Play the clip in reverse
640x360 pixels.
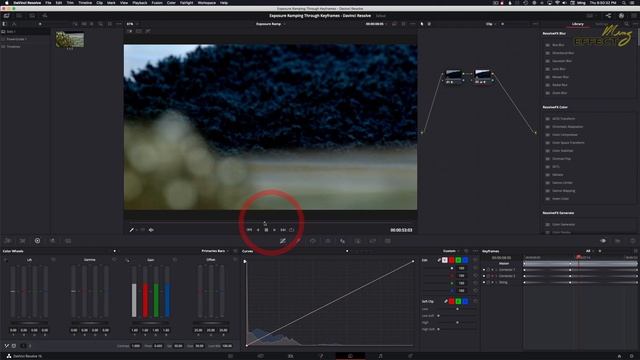[x=258, y=230]
